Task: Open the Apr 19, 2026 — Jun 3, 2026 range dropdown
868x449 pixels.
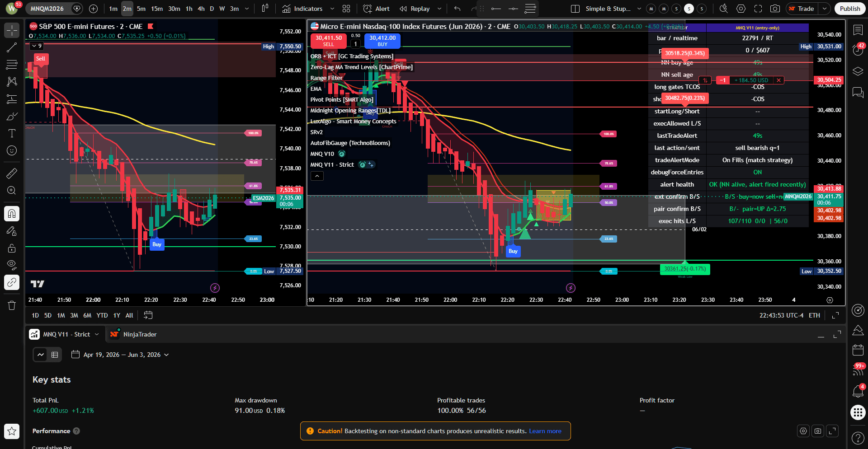Action: click(x=120, y=355)
